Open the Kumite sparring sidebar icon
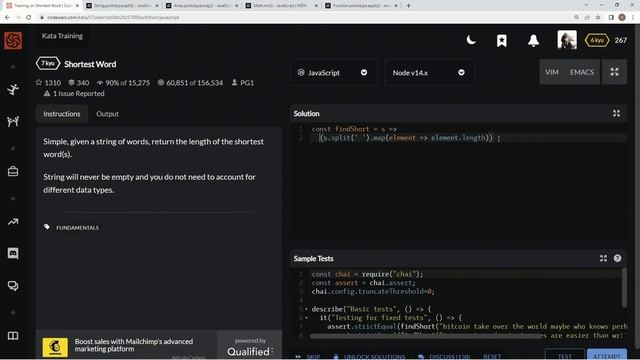 tap(13, 121)
